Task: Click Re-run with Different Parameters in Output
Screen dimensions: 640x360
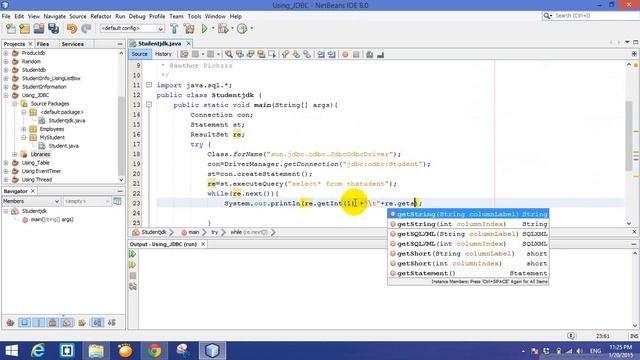Action: click(x=133, y=265)
